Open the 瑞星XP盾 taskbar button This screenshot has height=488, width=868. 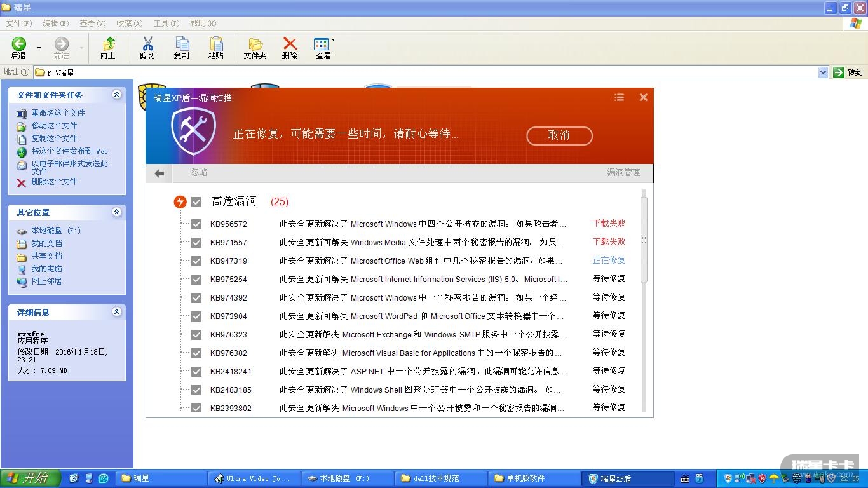pyautogui.click(x=629, y=478)
